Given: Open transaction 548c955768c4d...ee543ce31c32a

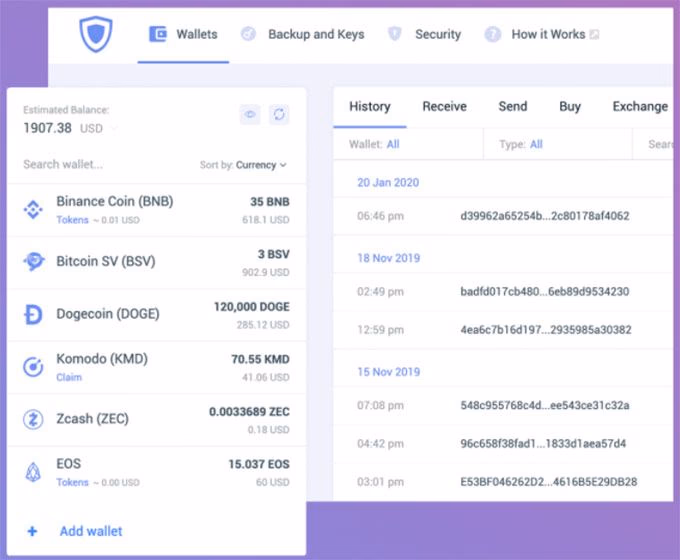Looking at the screenshot, I should point(545,405).
